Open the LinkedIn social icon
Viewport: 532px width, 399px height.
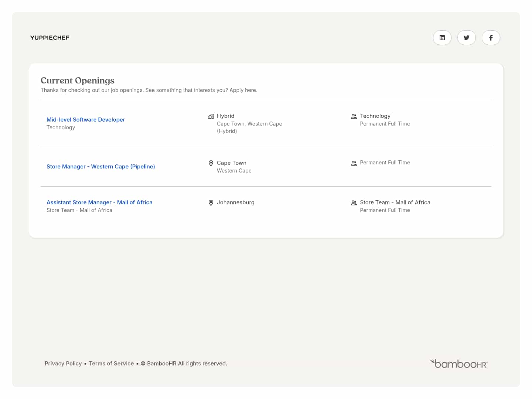point(442,38)
